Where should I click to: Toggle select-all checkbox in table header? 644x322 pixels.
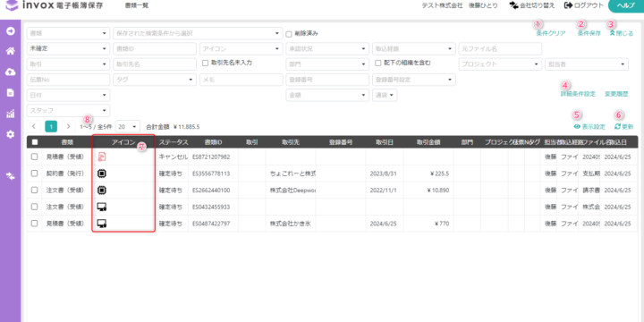point(35,142)
